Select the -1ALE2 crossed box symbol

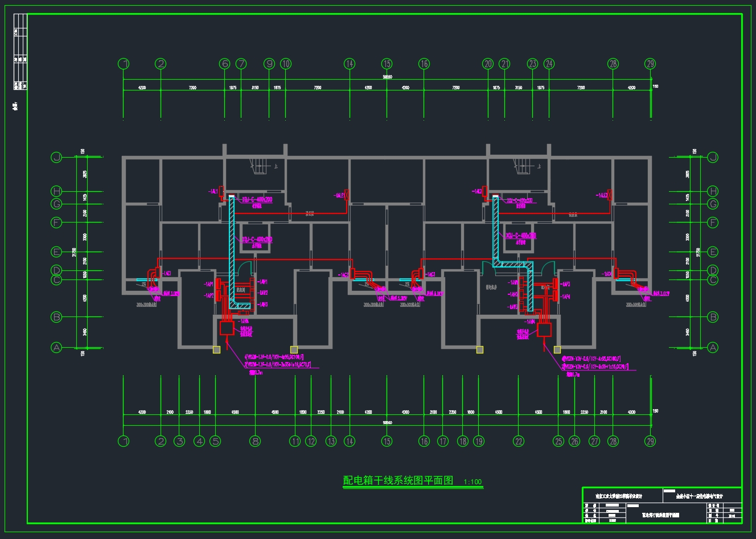tap(610, 195)
